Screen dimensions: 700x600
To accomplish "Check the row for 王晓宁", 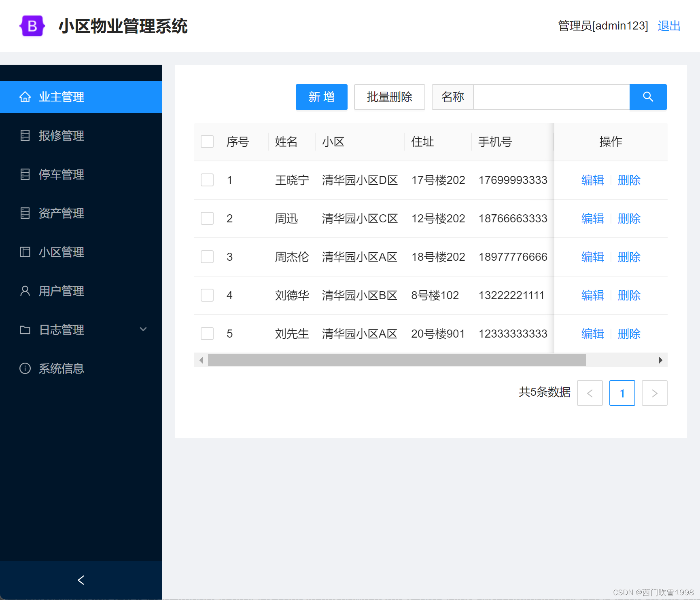I will point(207,180).
